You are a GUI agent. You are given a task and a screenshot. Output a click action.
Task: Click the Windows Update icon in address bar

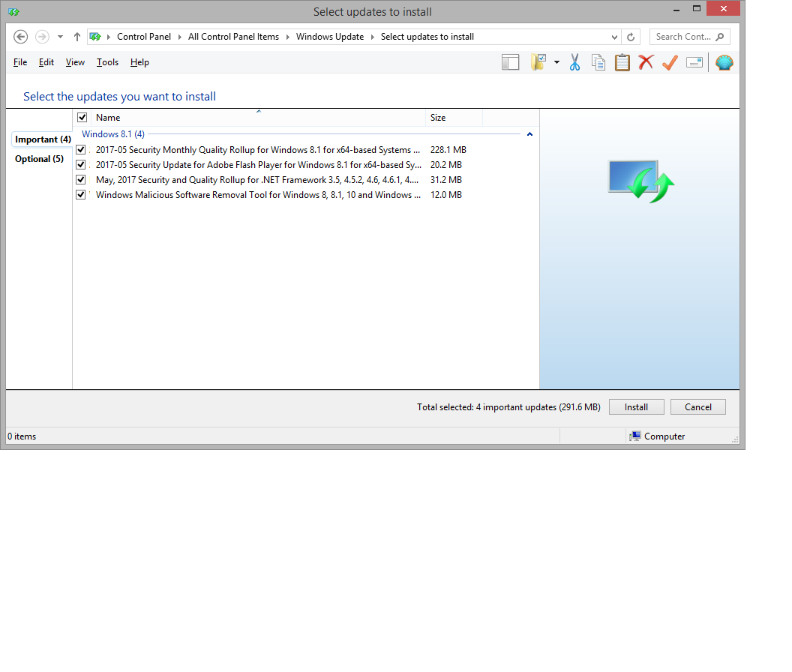(x=95, y=37)
